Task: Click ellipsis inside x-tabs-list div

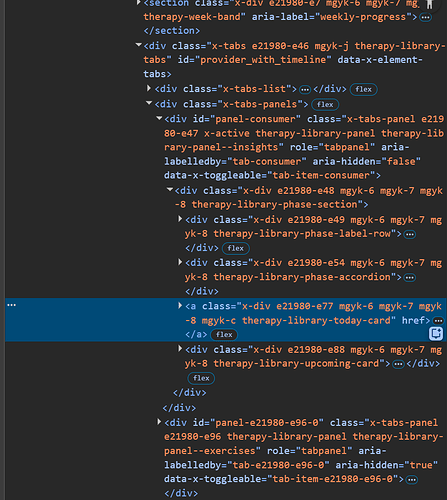Action: pos(305,89)
